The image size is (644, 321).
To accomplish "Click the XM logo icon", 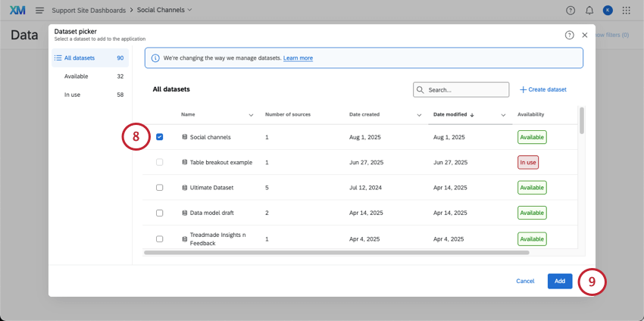I will coord(17,10).
